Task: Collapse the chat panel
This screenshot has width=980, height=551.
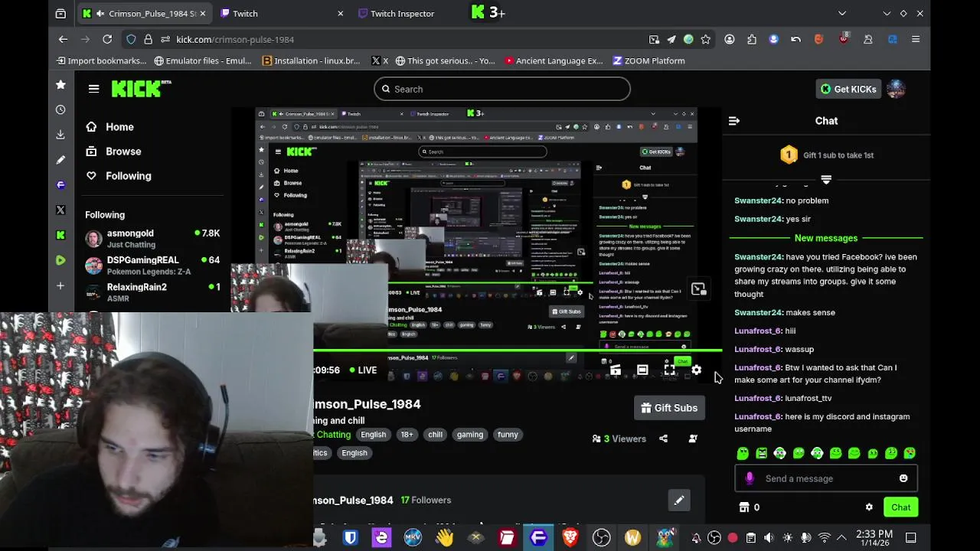Action: (733, 121)
